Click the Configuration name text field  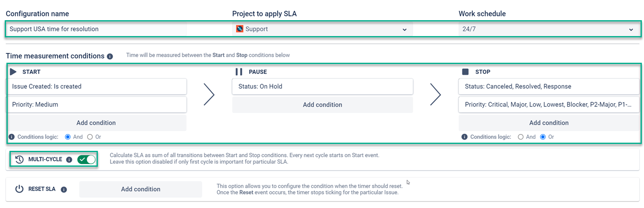pos(96,29)
